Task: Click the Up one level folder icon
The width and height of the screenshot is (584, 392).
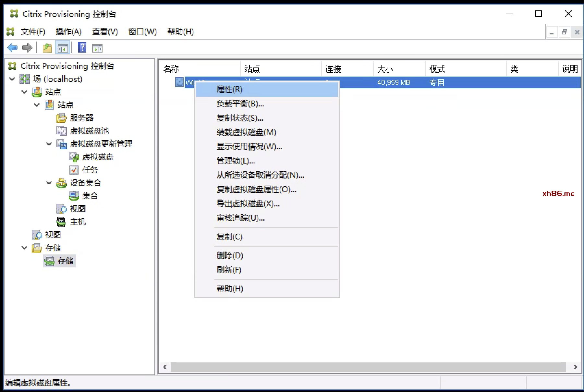Action: point(47,48)
